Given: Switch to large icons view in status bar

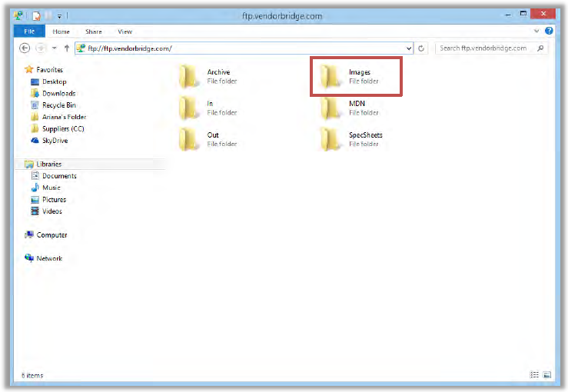Looking at the screenshot, I should pos(547,374).
